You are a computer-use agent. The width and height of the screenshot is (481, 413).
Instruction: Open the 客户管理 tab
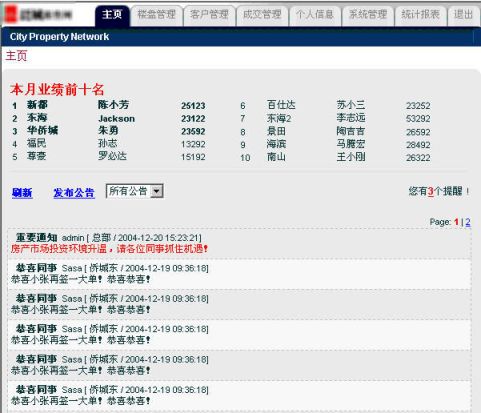[209, 15]
